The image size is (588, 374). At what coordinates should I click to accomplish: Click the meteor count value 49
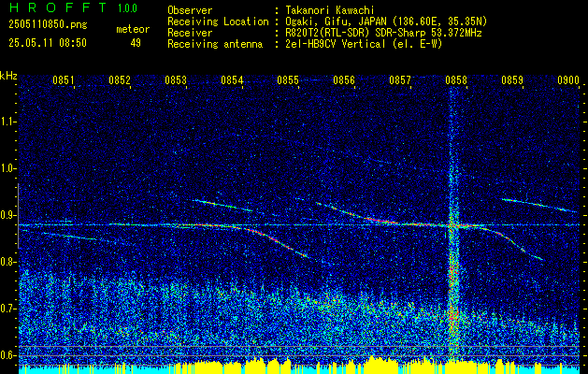coord(136,43)
